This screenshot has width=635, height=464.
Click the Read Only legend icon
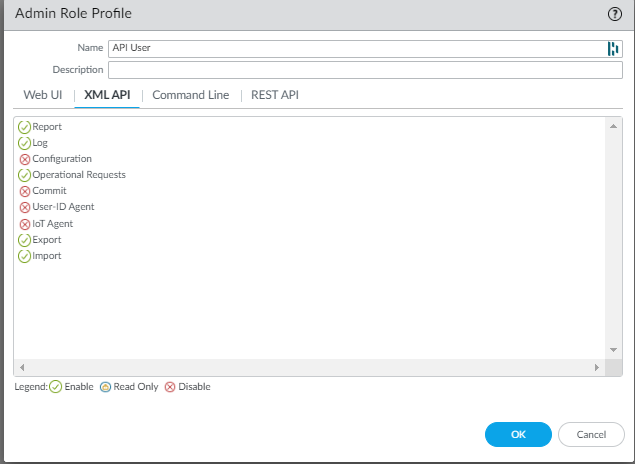pyautogui.click(x=105, y=387)
